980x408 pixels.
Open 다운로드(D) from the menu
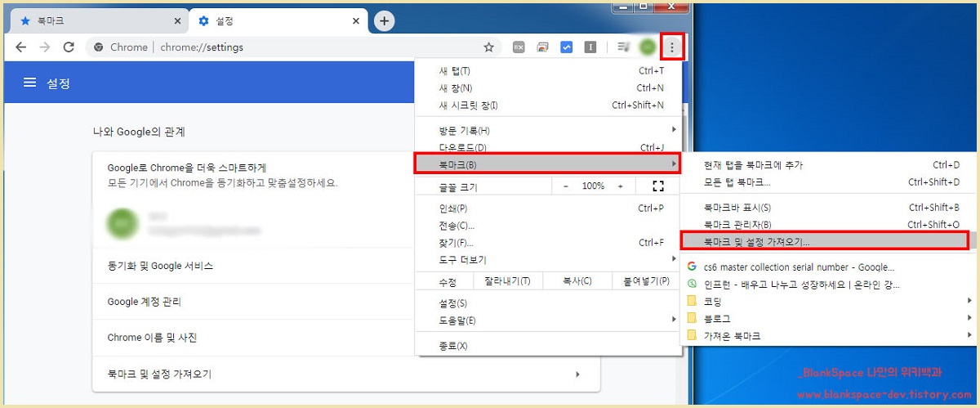(x=548, y=147)
